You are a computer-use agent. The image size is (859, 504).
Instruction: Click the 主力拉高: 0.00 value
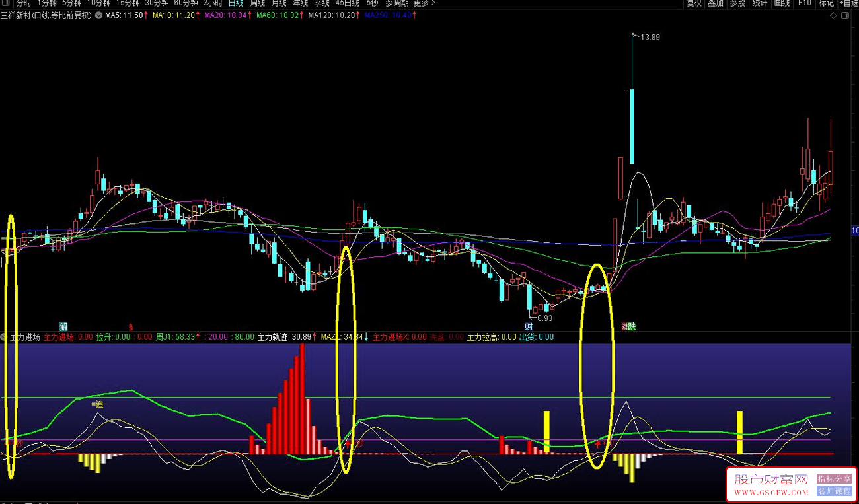tap(492, 337)
